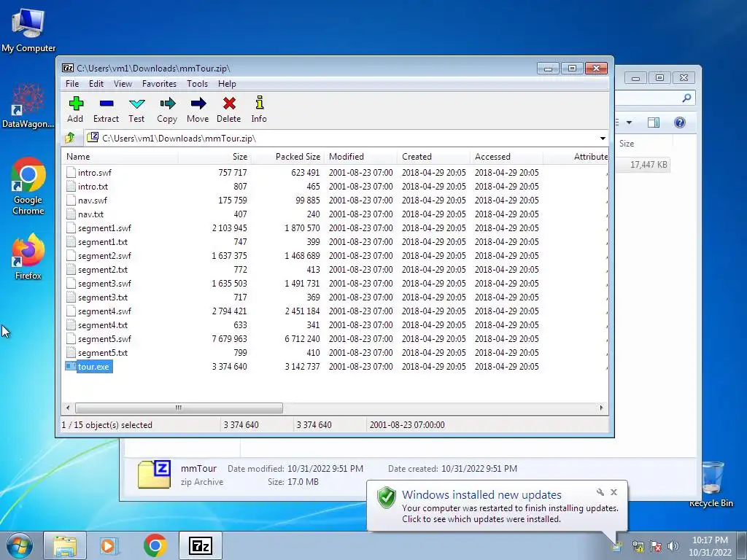Click the red Delete toolbar icon

229,104
